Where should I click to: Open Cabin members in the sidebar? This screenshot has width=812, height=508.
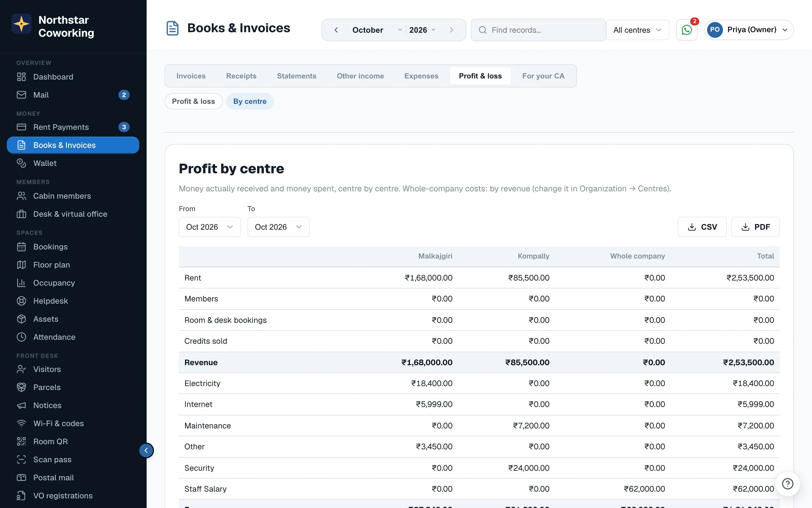pos(73,196)
